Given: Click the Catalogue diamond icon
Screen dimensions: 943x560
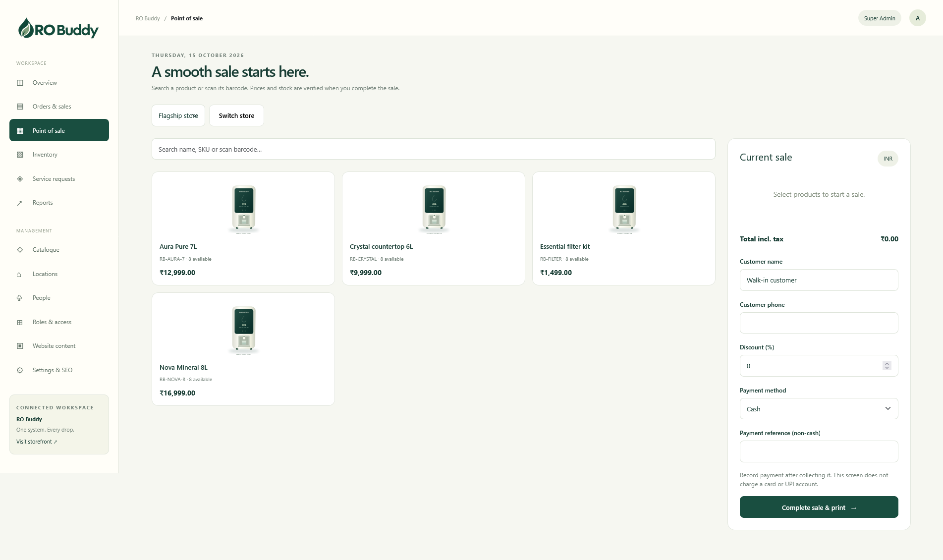Looking at the screenshot, I should click(x=20, y=250).
